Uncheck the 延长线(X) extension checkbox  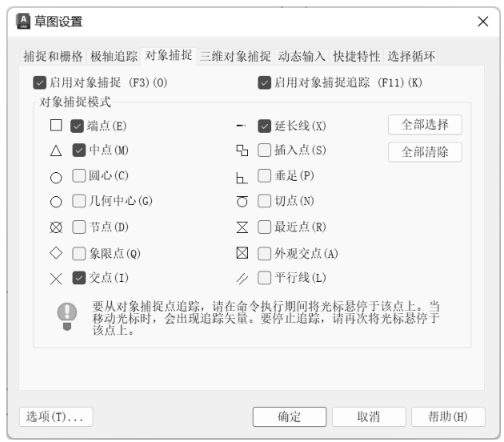265,126
